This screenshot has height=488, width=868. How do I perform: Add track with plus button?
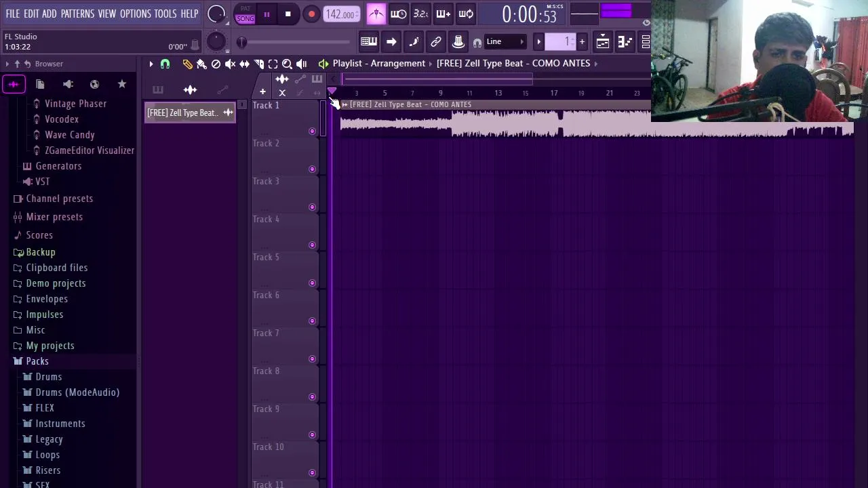(x=262, y=92)
